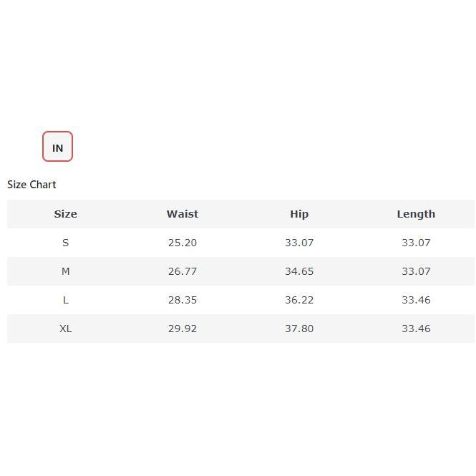Select the M size row label
The height and width of the screenshot is (476, 476).
pos(65,271)
